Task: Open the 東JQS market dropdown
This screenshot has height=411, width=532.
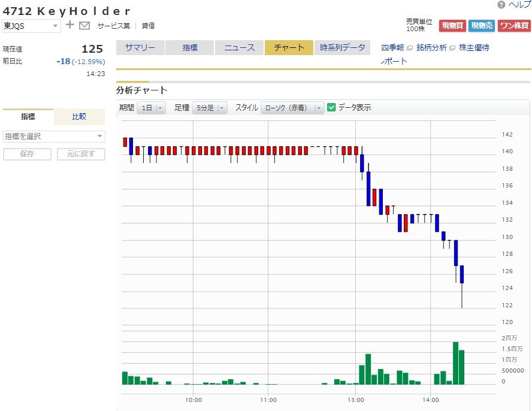Action: click(x=31, y=26)
